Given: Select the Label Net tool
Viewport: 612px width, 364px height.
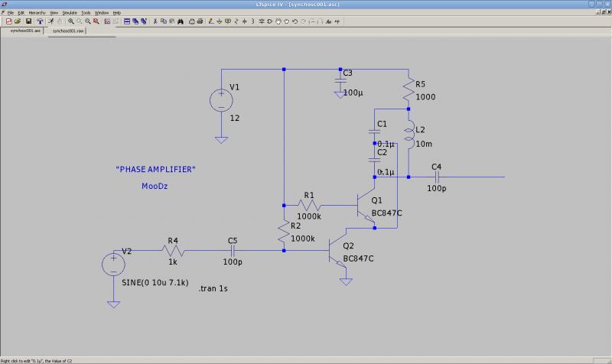Looking at the screenshot, I should [228, 21].
